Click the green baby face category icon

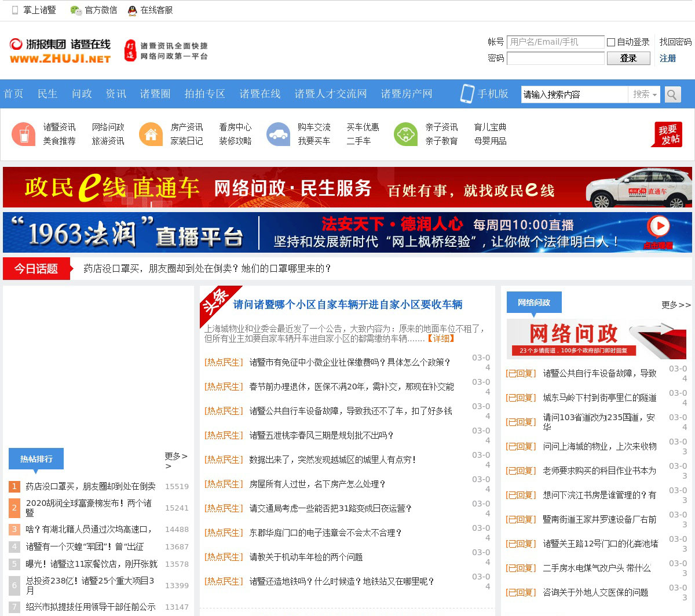[x=405, y=134]
